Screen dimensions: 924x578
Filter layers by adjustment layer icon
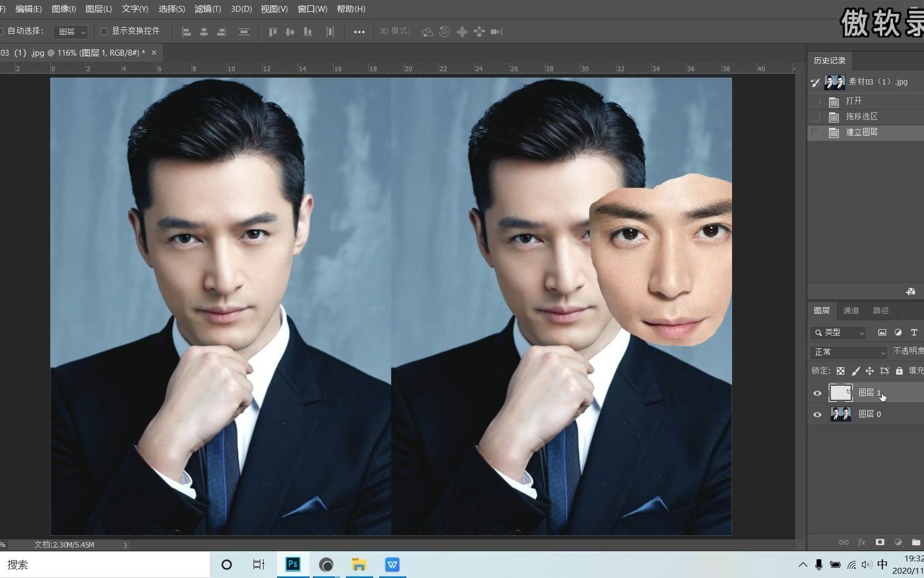click(x=898, y=332)
